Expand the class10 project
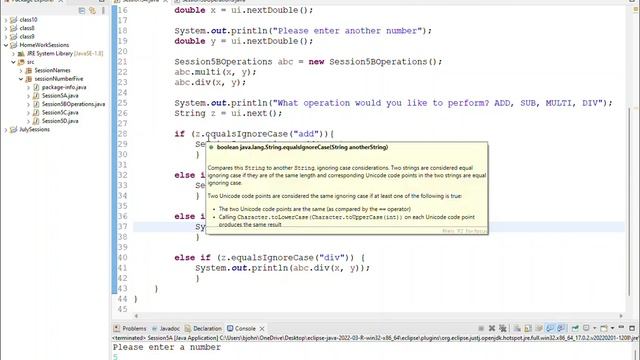This screenshot has width=640, height=360. coord(6,20)
